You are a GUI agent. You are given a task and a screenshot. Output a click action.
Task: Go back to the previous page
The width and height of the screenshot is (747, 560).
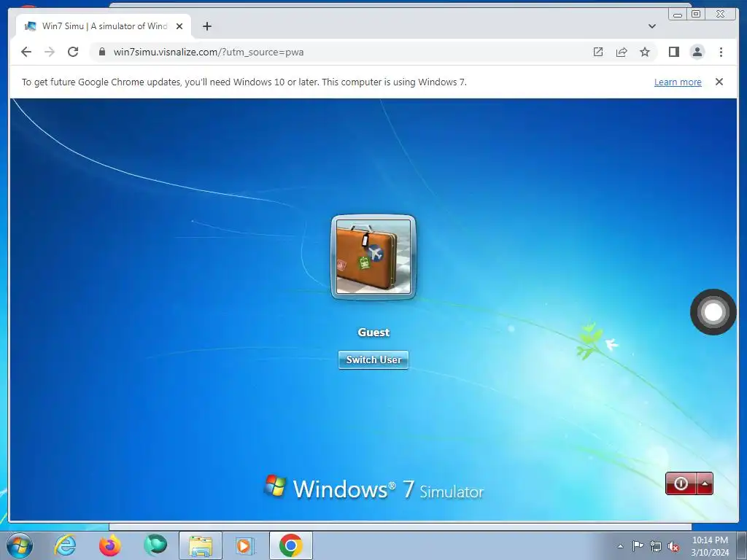click(x=26, y=52)
